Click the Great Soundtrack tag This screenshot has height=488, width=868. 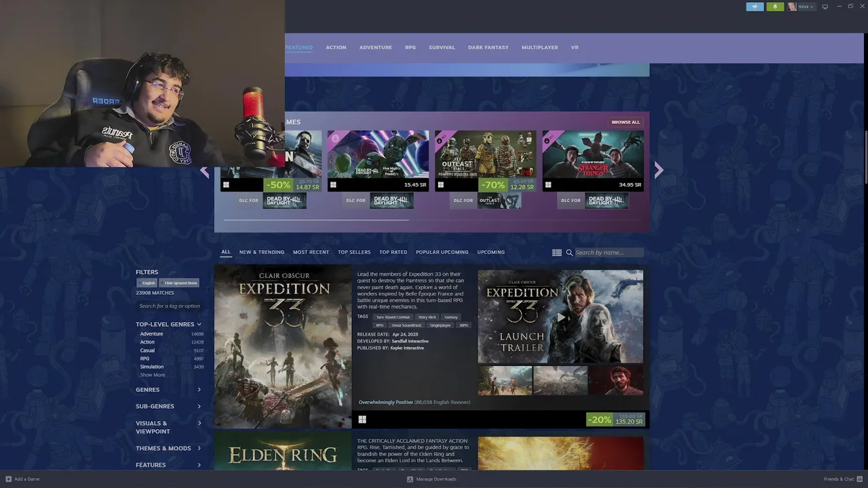tap(406, 325)
